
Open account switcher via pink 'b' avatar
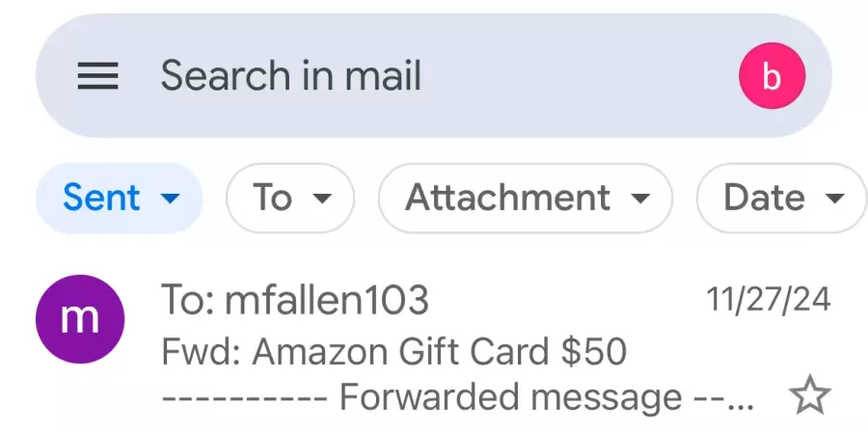click(772, 76)
